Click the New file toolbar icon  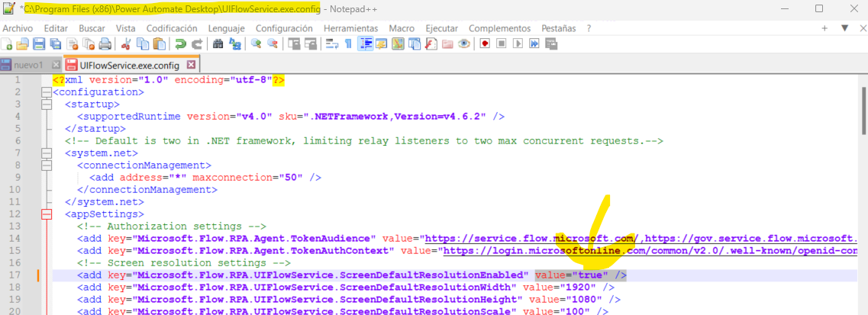(7, 44)
